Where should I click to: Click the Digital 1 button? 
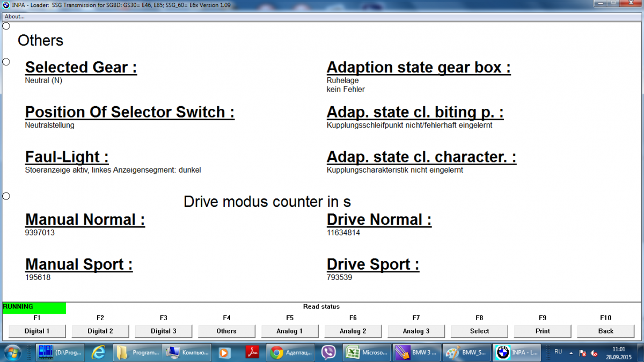[37, 331]
